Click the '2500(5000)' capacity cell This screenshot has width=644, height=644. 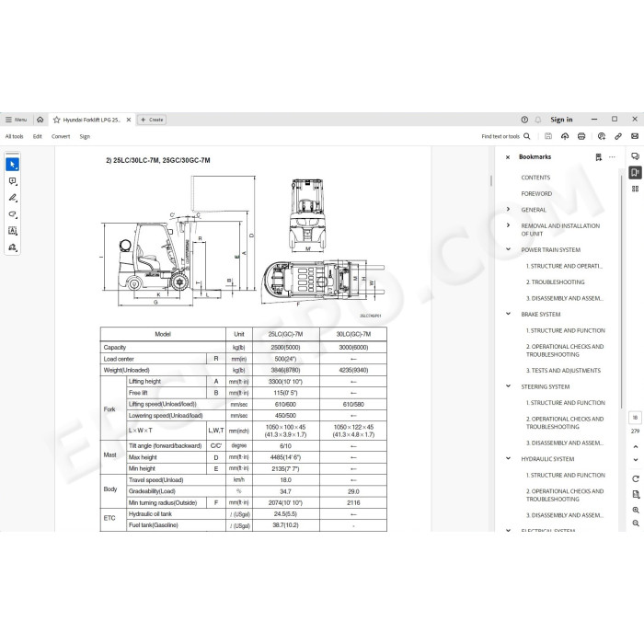[285, 347]
